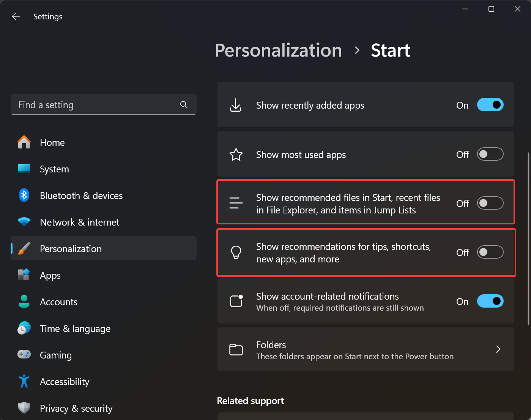531x420 pixels.
Task: Click the Gaming controller icon
Action: [24, 354]
